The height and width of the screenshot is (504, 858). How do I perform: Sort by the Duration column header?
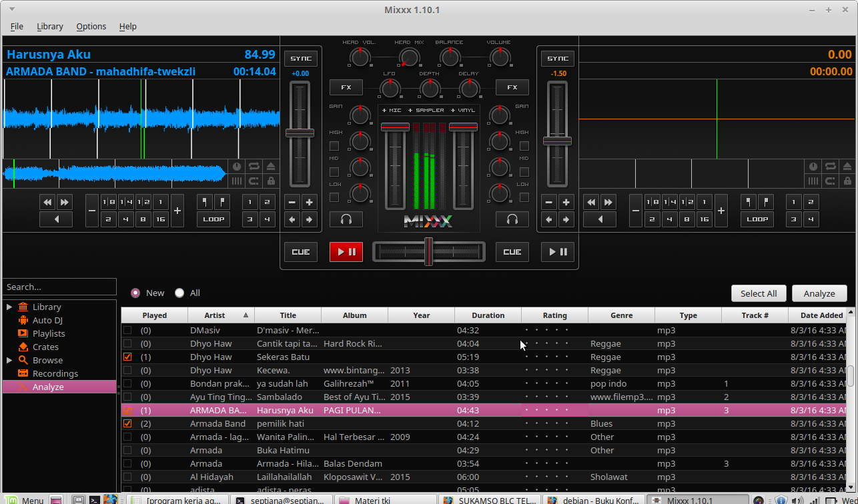pos(488,315)
